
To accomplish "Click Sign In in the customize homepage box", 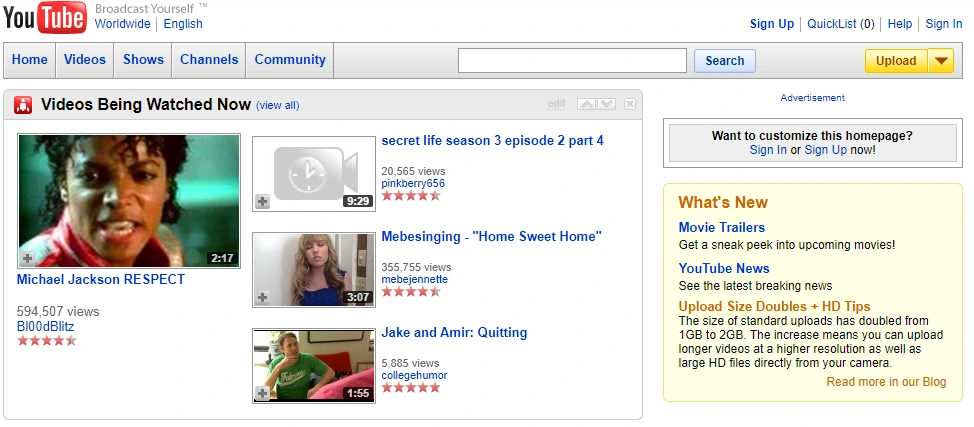I will pos(768,150).
